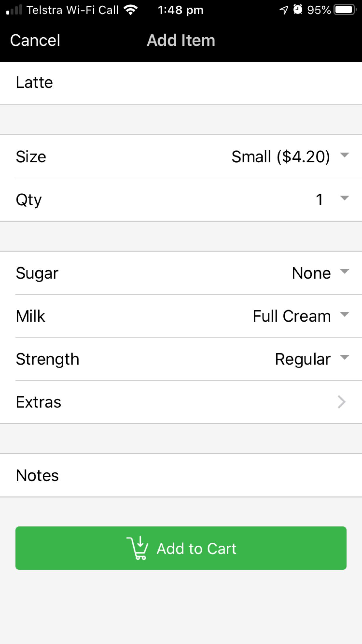362x644 pixels.
Task: Open Qty dropdown arrow
Action: [345, 198]
